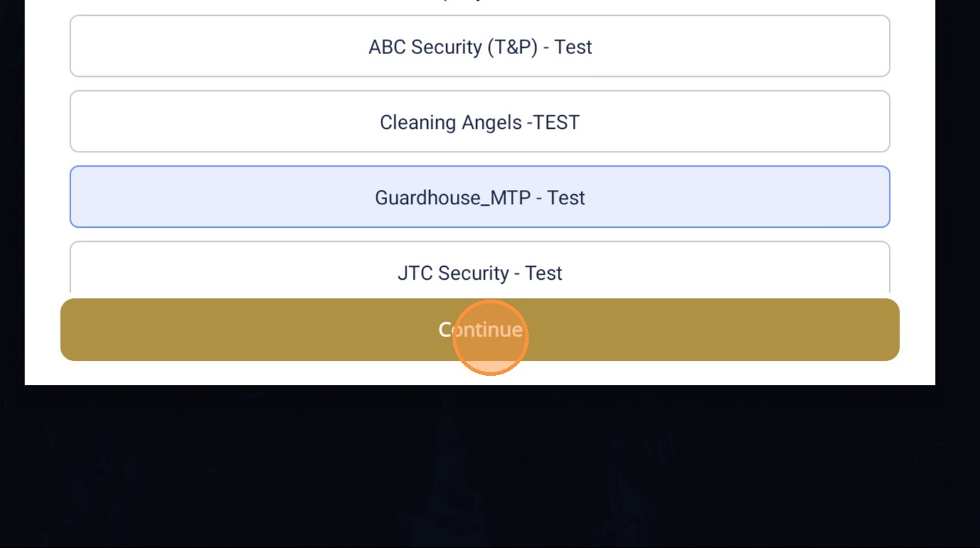Click the Guardhouse_MTP company card
This screenshot has height=548, width=980.
[x=480, y=197]
